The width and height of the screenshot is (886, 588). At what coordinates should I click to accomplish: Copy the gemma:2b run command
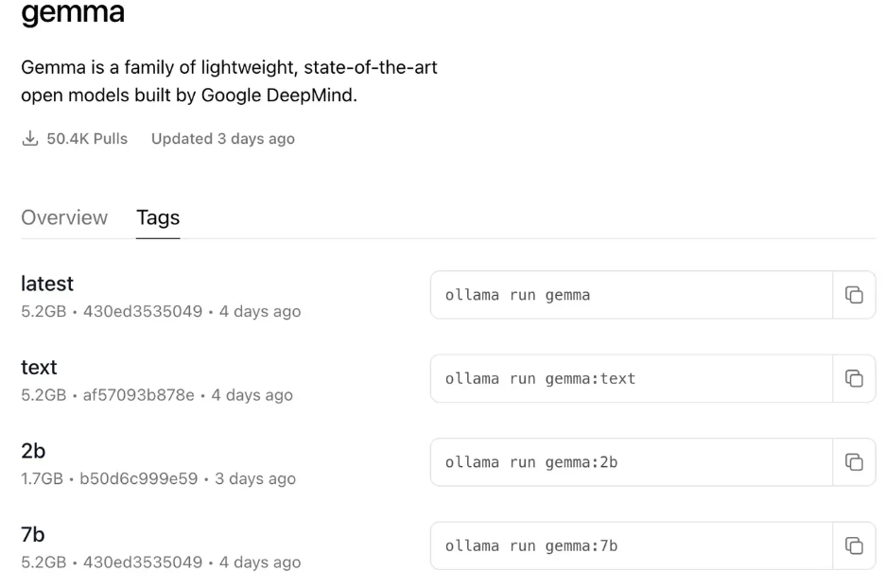pos(854,461)
